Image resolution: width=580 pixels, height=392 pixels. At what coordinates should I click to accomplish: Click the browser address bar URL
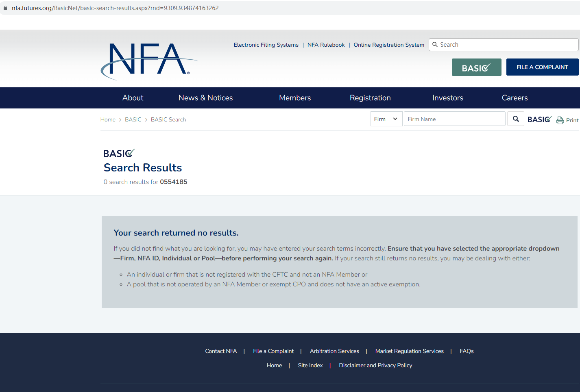115,8
